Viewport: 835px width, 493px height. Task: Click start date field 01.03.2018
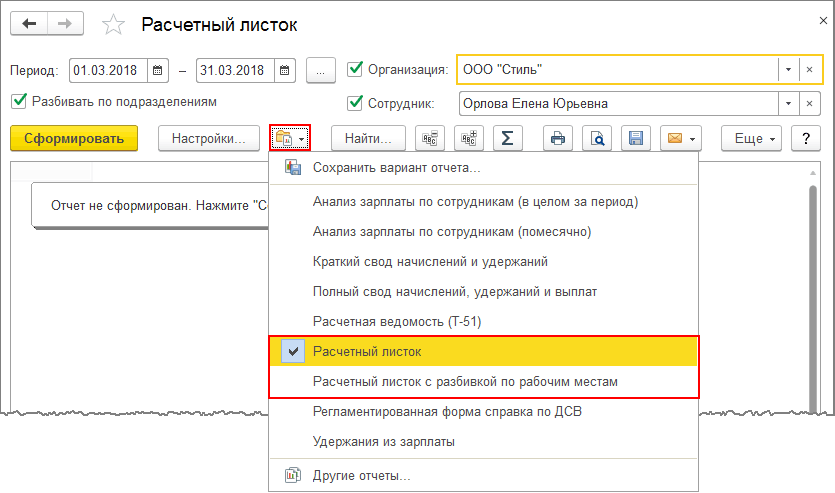pos(109,70)
